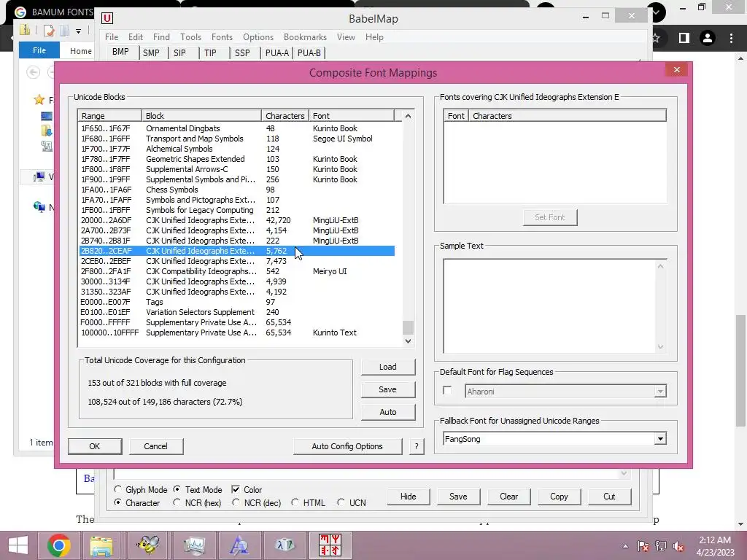Show hidden system tray icons

[x=625, y=546]
